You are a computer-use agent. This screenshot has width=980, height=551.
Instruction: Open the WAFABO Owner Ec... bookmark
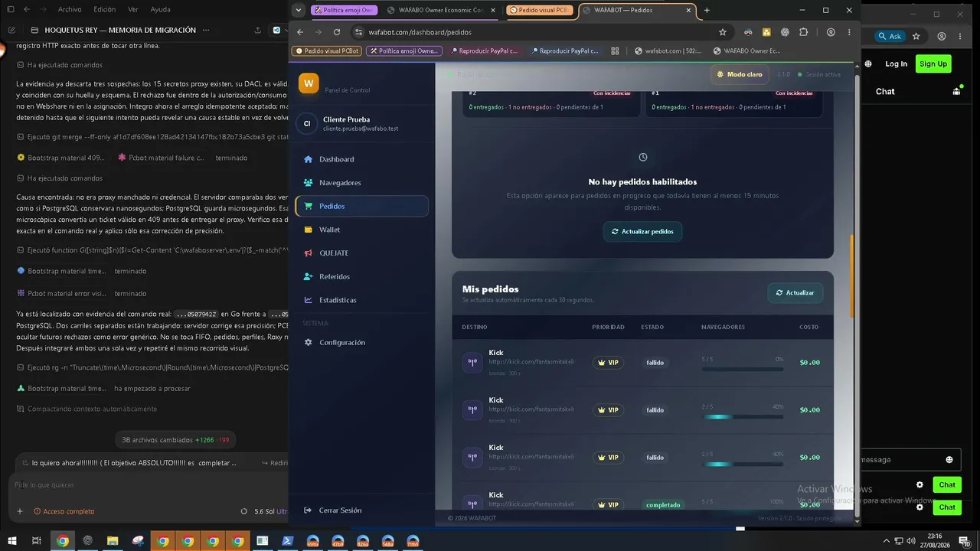pos(747,51)
